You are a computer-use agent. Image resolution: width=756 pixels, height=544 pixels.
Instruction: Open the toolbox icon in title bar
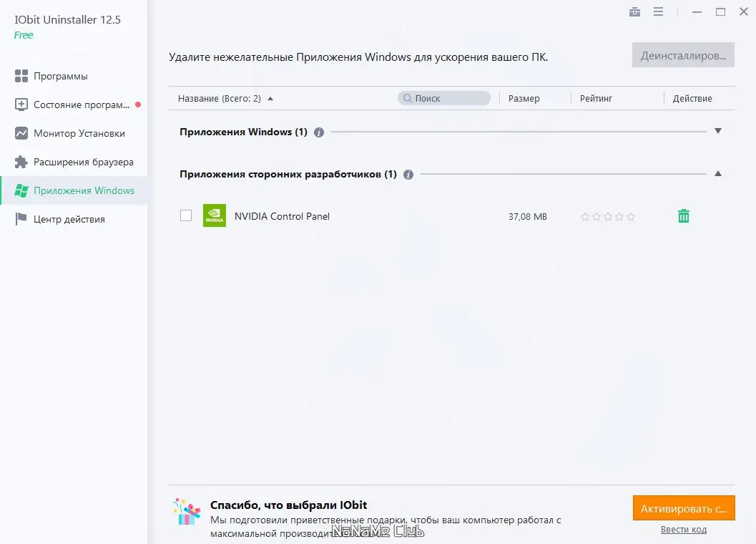(x=634, y=11)
